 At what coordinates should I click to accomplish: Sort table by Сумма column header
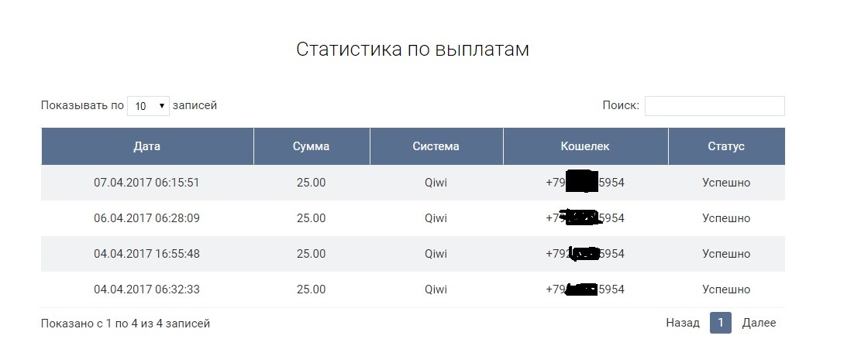click(x=311, y=146)
